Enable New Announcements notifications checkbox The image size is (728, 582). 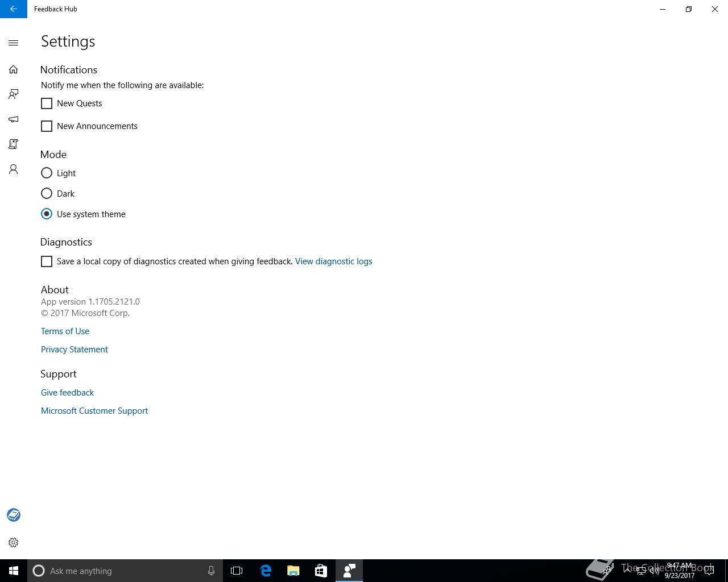(x=47, y=126)
